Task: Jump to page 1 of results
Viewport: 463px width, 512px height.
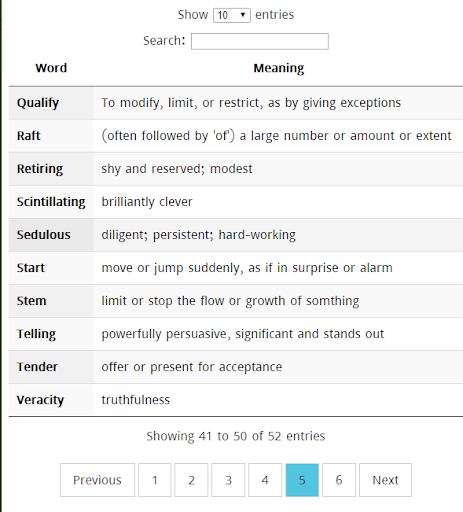Action: coord(155,480)
